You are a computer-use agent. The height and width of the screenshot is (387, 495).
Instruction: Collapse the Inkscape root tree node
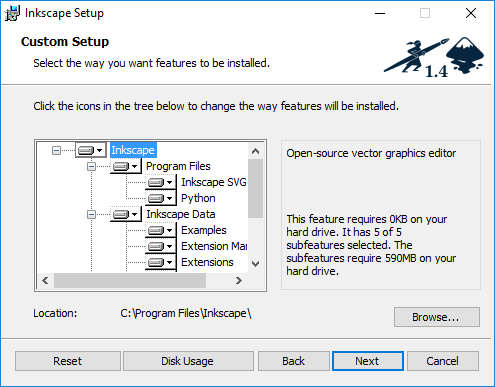[x=56, y=151]
